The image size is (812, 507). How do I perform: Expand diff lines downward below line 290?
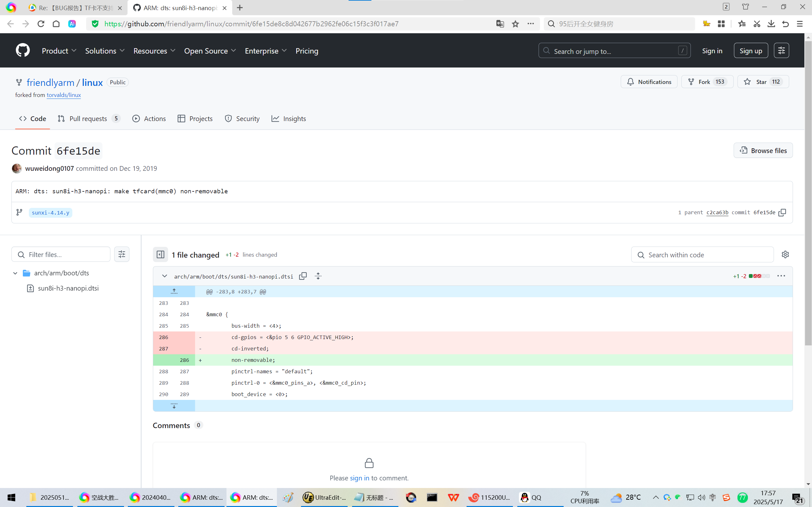pyautogui.click(x=174, y=406)
